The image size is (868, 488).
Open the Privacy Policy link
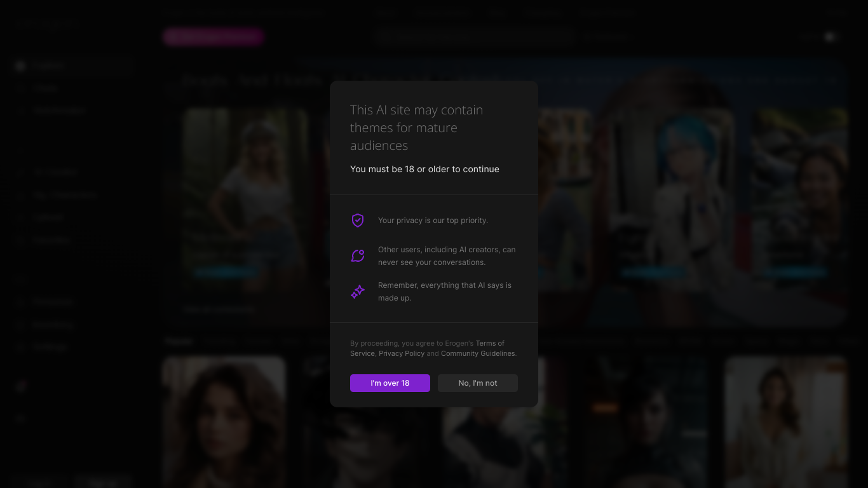(x=401, y=353)
